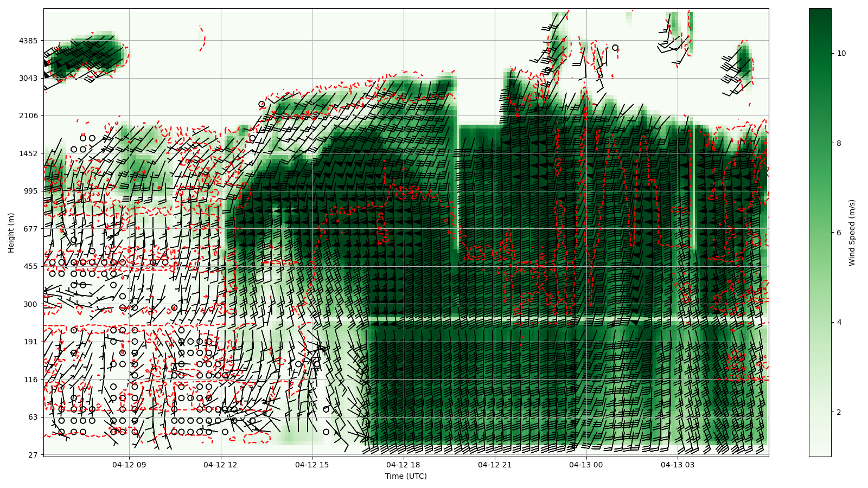Click the 8 tick label on colorbar
The image size is (868, 488).
tap(839, 143)
